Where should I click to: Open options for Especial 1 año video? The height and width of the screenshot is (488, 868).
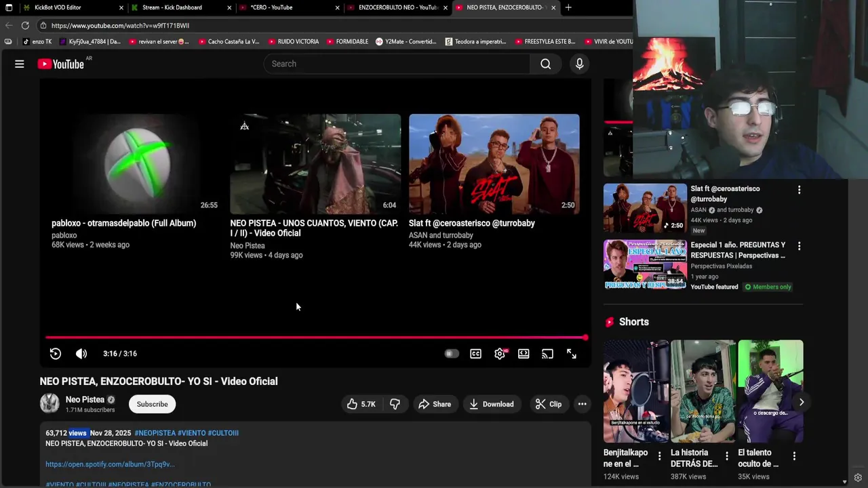tap(799, 246)
